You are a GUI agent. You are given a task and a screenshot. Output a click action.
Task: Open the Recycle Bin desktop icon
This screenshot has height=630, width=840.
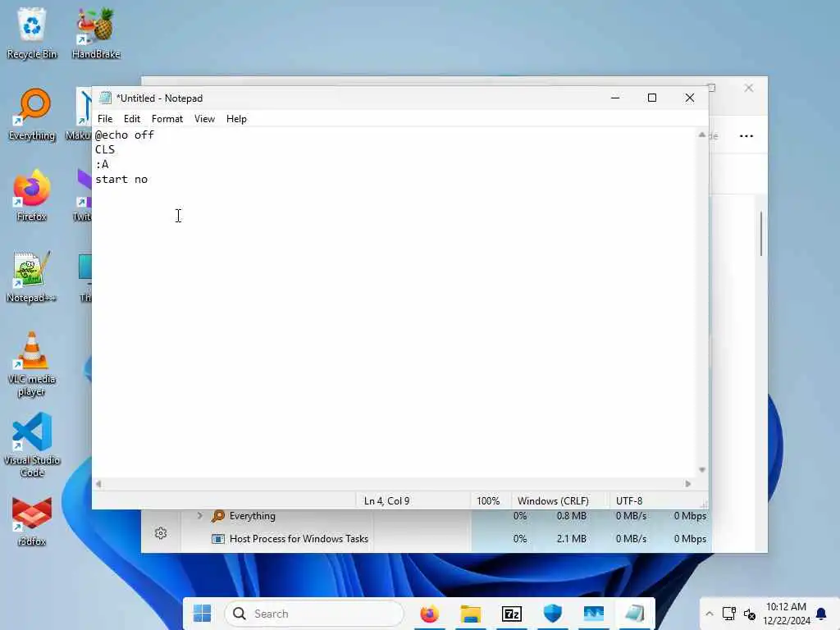click(x=32, y=33)
